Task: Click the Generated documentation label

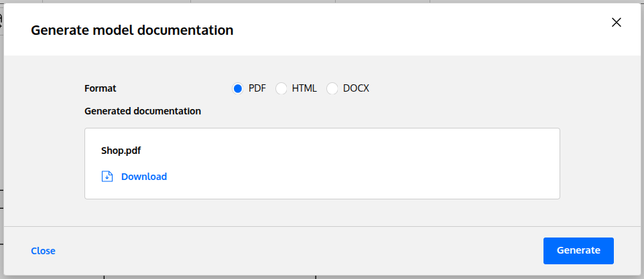Action: pyautogui.click(x=143, y=111)
